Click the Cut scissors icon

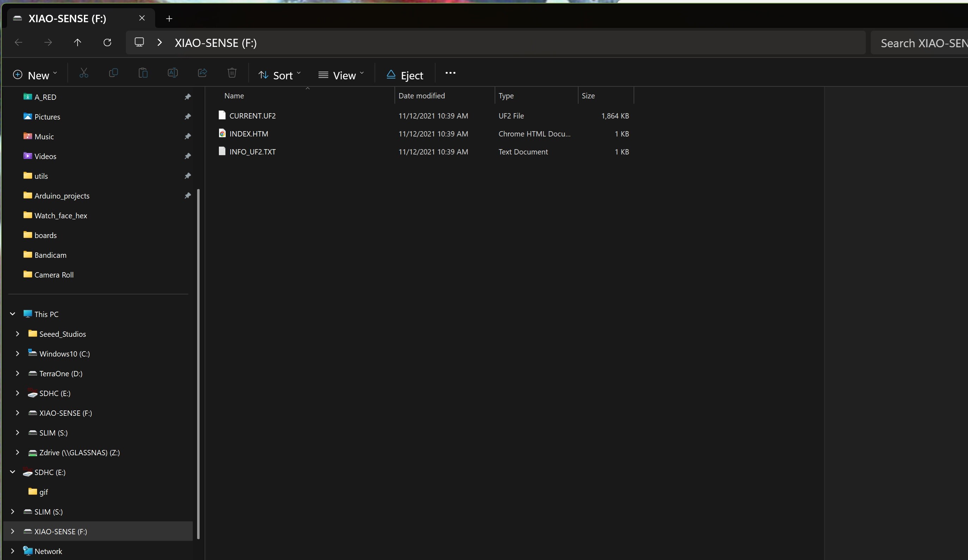pyautogui.click(x=84, y=73)
